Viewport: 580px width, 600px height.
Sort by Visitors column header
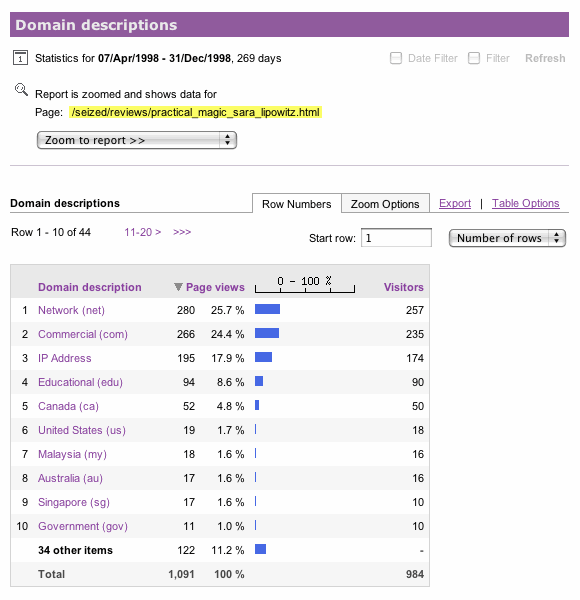pyautogui.click(x=403, y=287)
